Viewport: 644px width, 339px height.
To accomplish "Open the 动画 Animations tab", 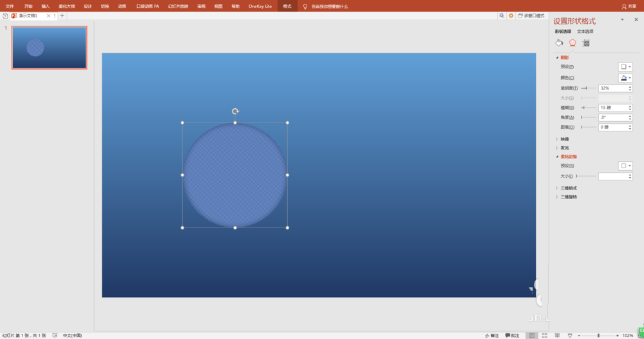I will [x=122, y=6].
